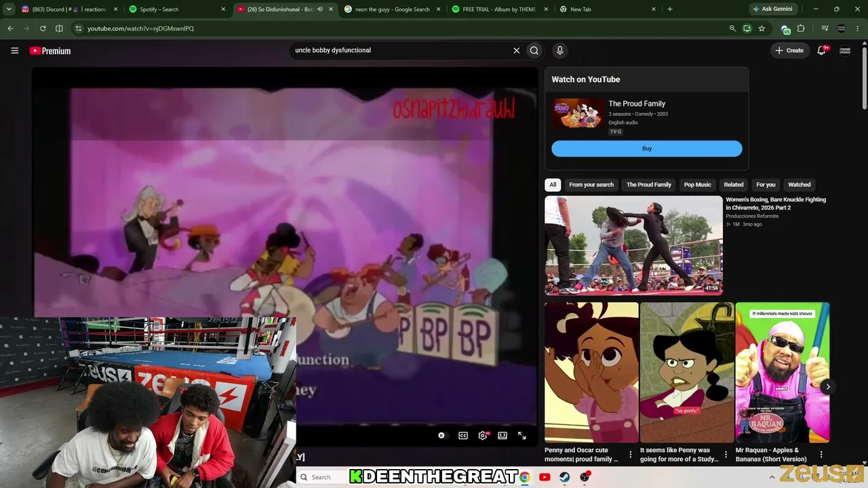The image size is (868, 488).
Task: Open options for Mr Raquan short
Action: (821, 455)
